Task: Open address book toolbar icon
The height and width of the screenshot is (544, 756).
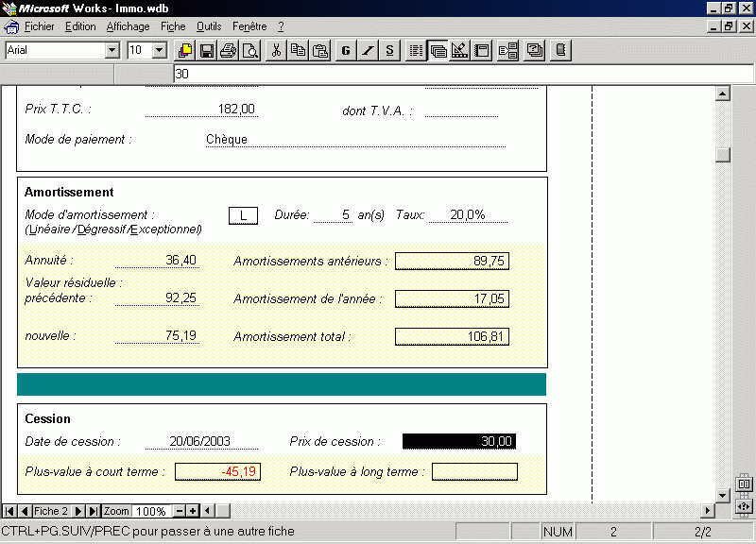Action: pos(560,50)
